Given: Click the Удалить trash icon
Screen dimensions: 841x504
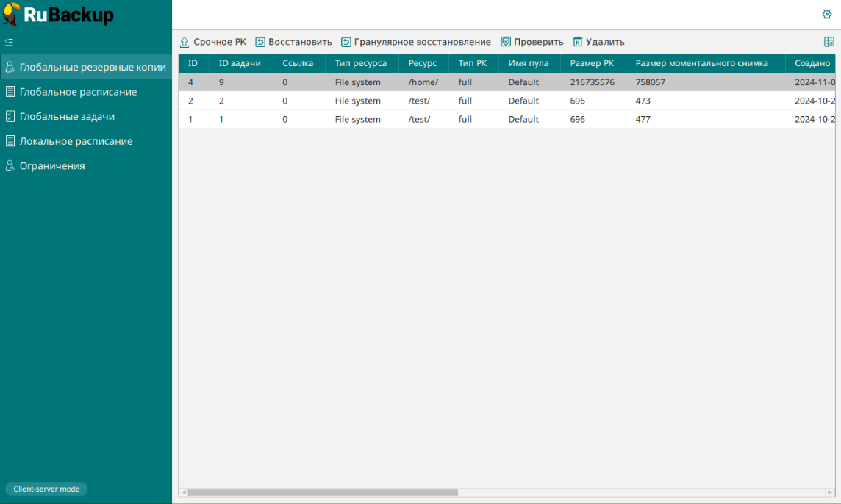Looking at the screenshot, I should tap(578, 43).
